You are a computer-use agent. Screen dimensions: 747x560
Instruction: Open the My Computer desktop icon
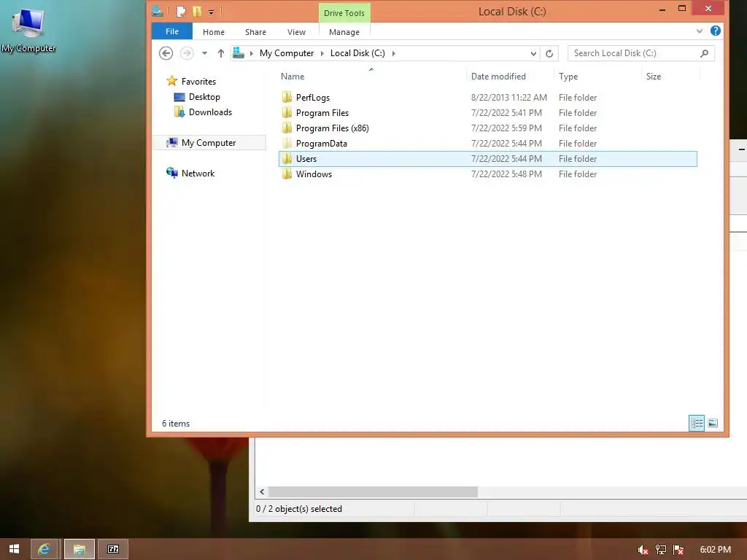pos(28,31)
